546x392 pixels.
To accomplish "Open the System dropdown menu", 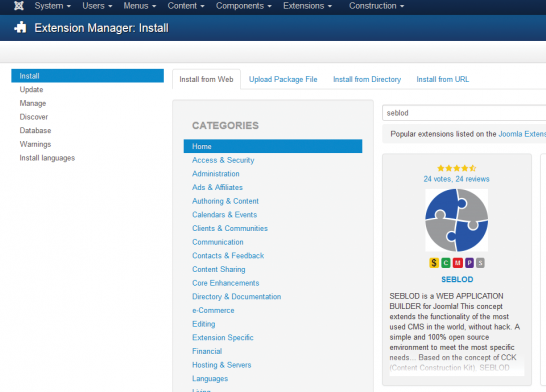I will coord(53,6).
